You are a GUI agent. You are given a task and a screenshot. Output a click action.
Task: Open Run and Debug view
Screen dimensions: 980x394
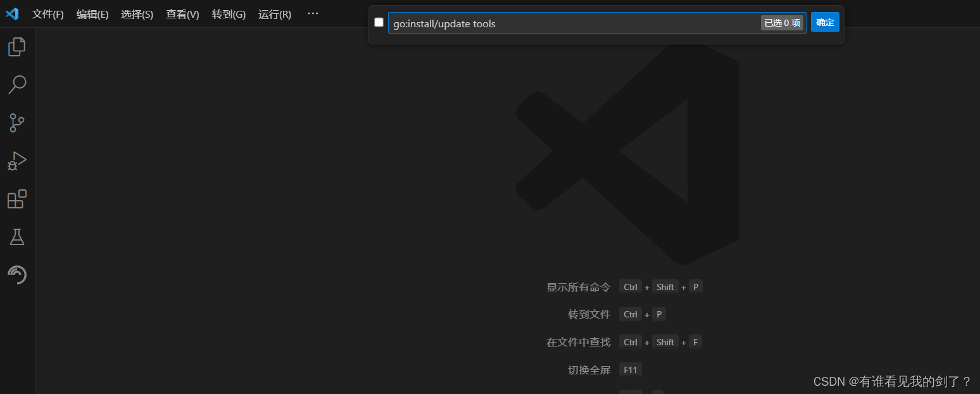coord(17,161)
